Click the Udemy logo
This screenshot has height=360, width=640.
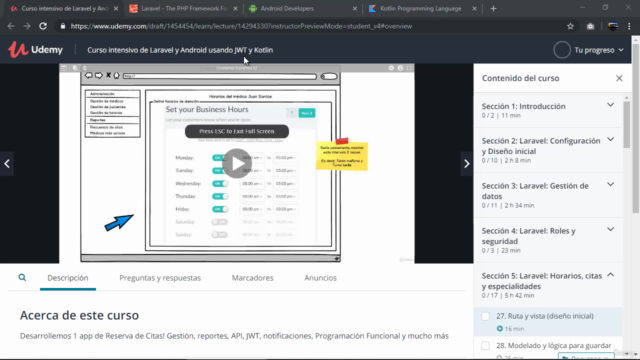[36, 50]
